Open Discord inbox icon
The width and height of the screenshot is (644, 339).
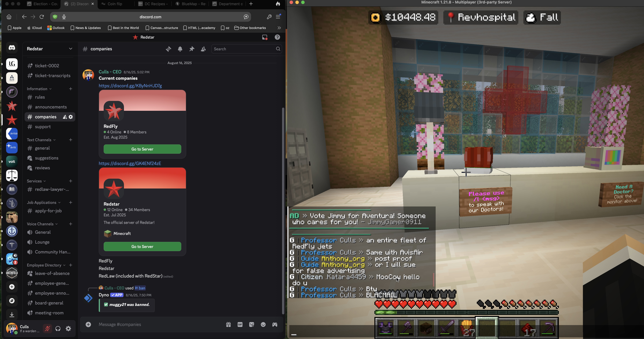coord(265,37)
